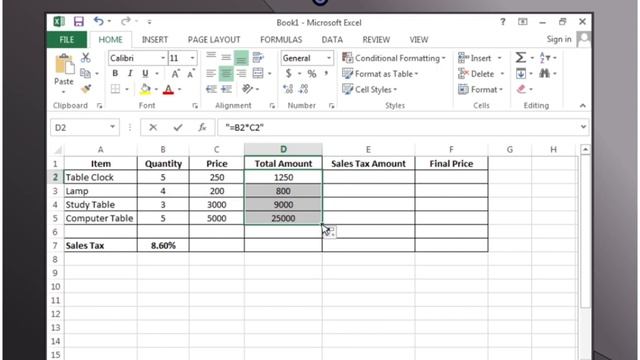Decrease indent
Image resolution: width=640 pixels, height=360 pixels.
[211, 89]
